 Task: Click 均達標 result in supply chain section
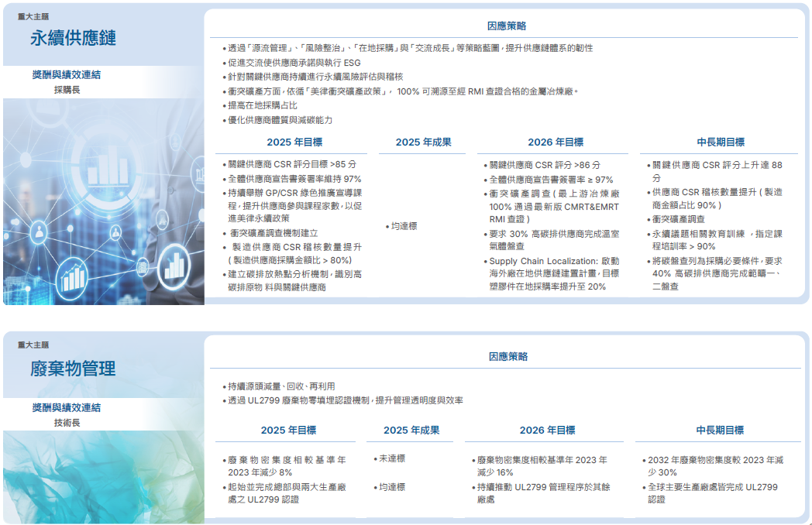401,226
